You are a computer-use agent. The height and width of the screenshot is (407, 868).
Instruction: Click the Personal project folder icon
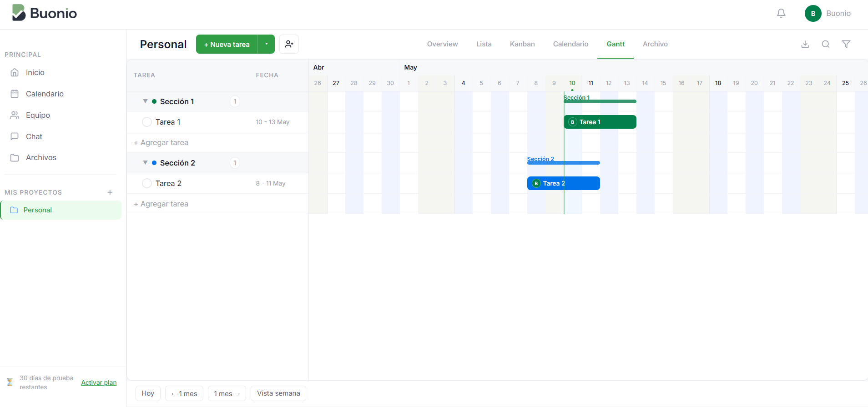coord(14,210)
